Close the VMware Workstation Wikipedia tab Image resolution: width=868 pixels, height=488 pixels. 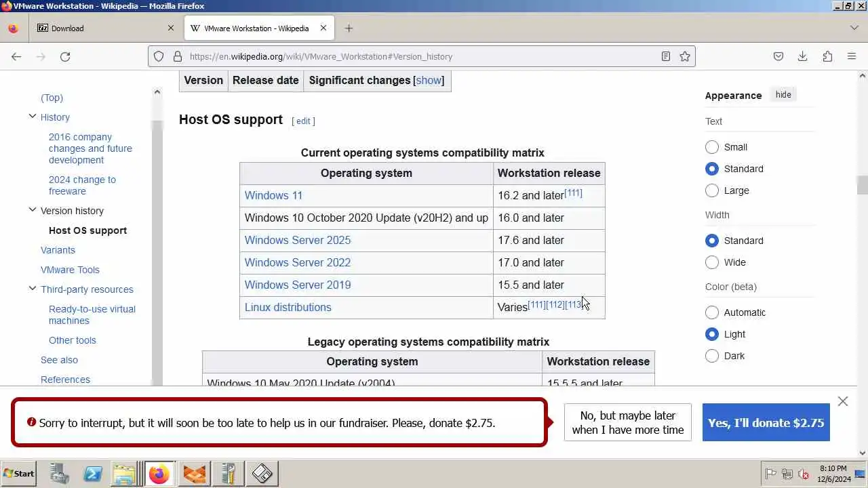coord(323,28)
